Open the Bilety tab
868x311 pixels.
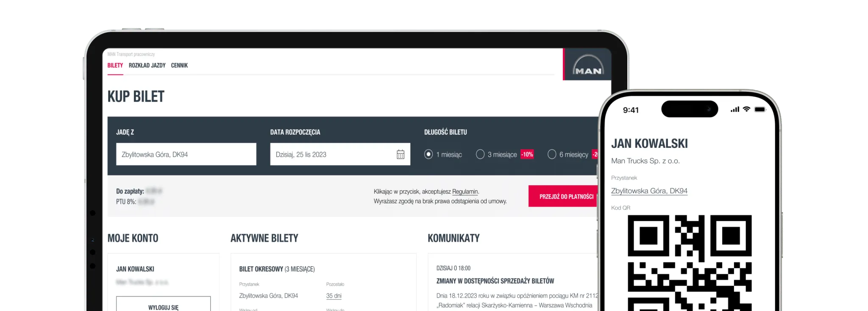(x=115, y=65)
